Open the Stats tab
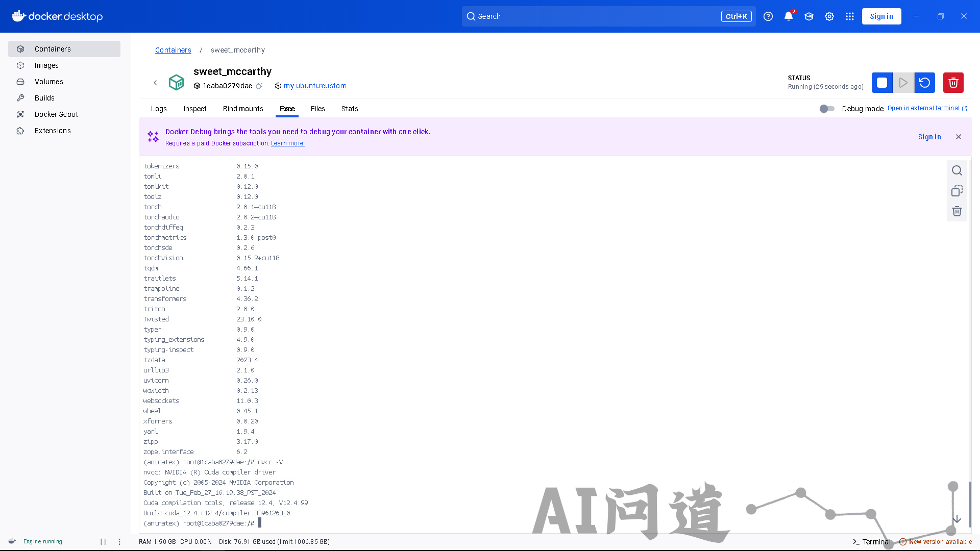Screen dimensions: 980x551 350,109
